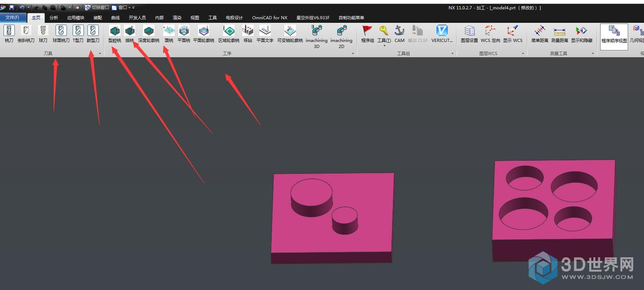Expand the 测量工具 group options arrow
This screenshot has width=644, height=290.
[593, 54]
